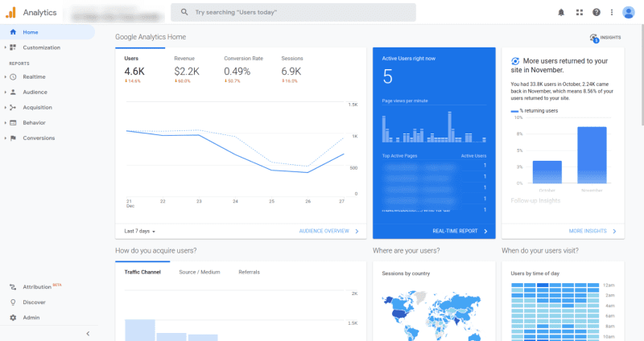Switch to the Referrals tab
Image resolution: width=644 pixels, height=341 pixels.
[249, 272]
